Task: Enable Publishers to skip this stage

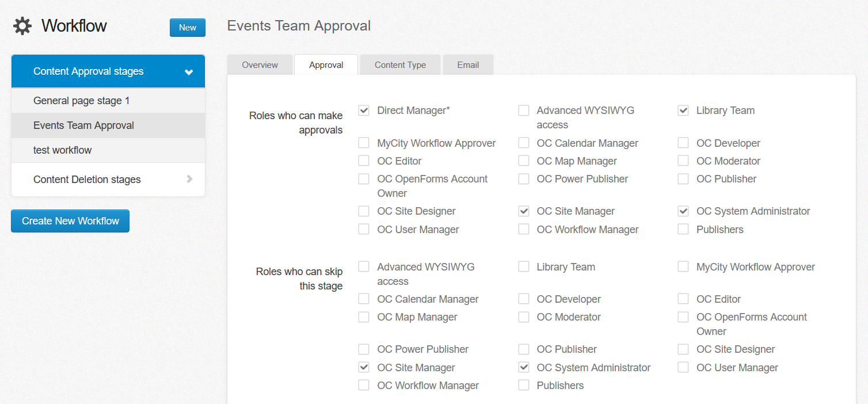Action: (x=523, y=385)
